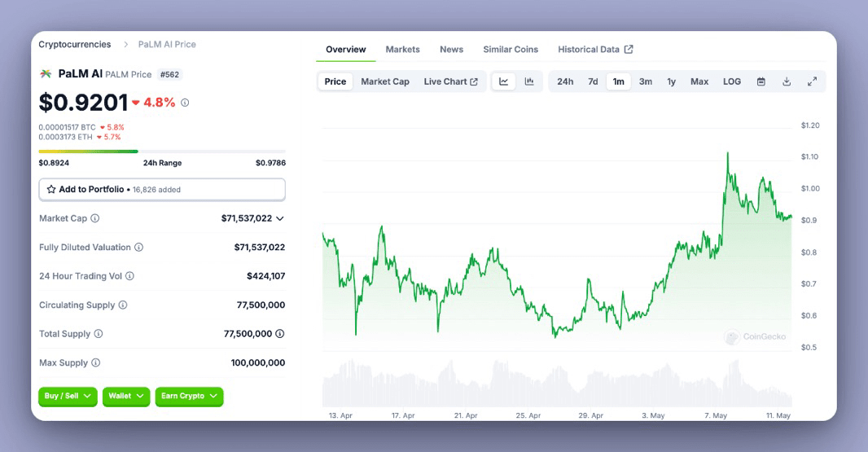Set chart range to 1m
The image size is (868, 452).
(x=618, y=81)
